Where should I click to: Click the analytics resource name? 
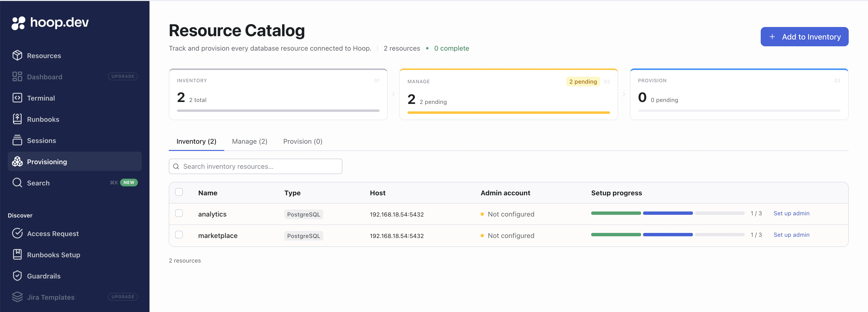212,214
